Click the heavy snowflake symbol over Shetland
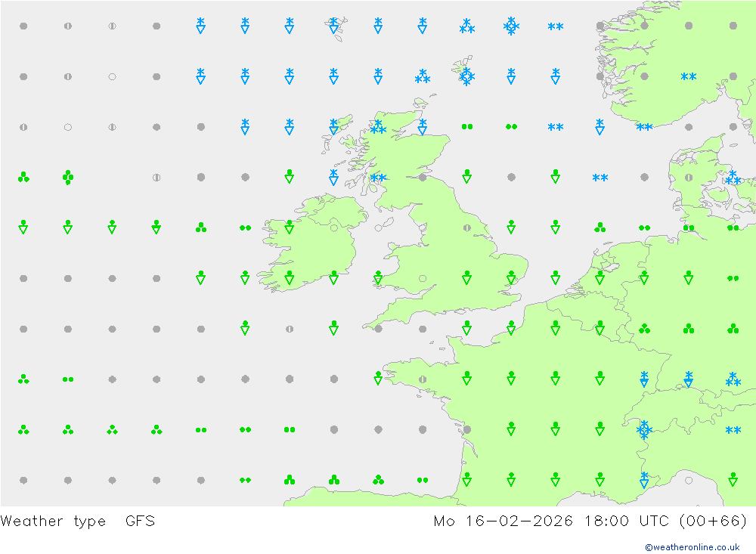 pos(466,76)
